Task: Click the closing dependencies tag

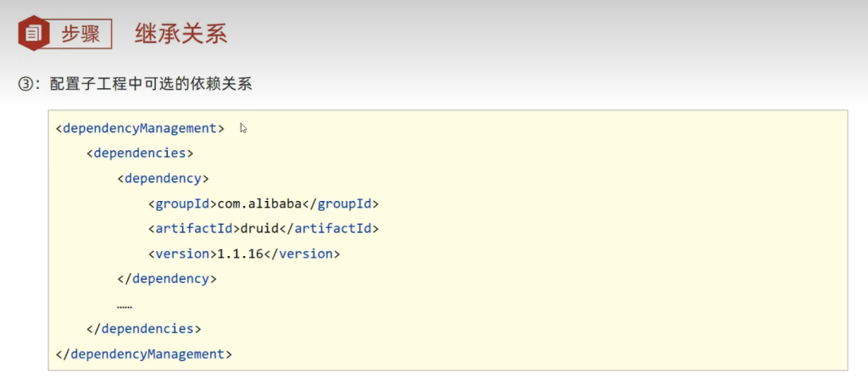Action: [144, 328]
